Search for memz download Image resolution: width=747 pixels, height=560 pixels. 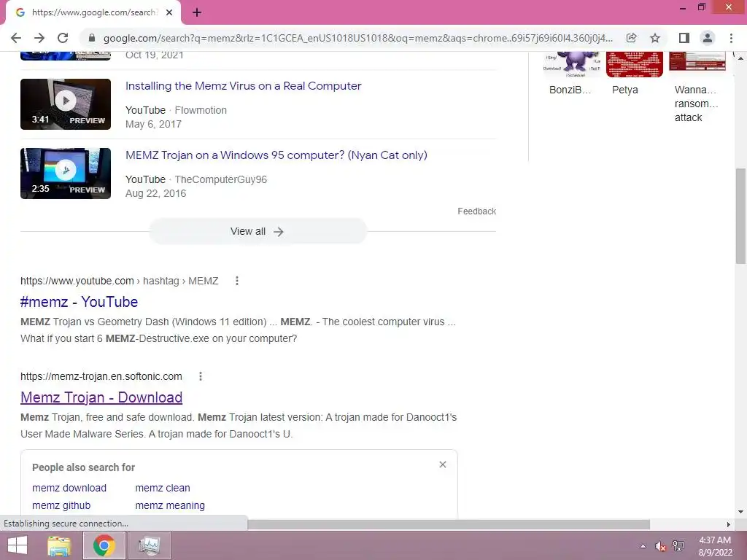click(x=69, y=488)
